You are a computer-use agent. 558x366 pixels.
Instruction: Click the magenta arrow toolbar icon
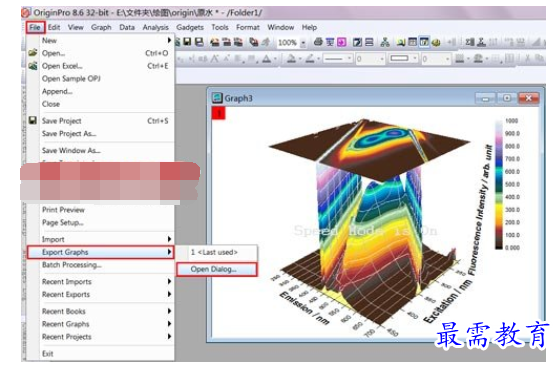click(x=342, y=42)
